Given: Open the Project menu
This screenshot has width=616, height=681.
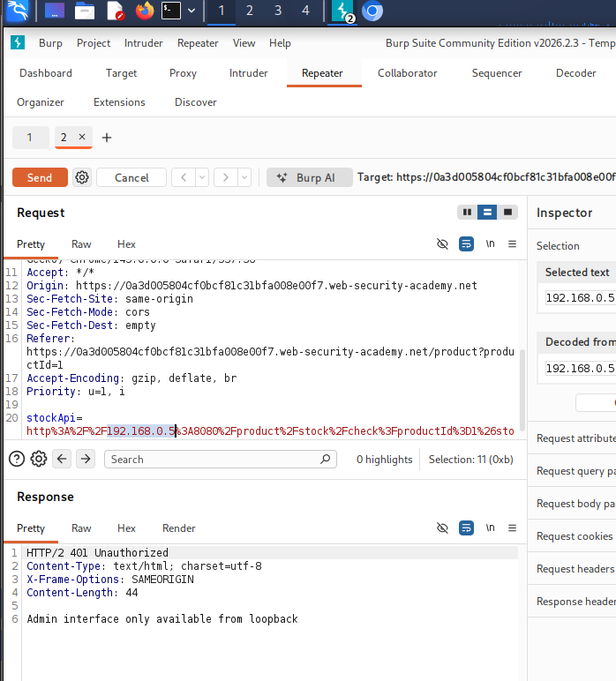Looking at the screenshot, I should coord(94,43).
